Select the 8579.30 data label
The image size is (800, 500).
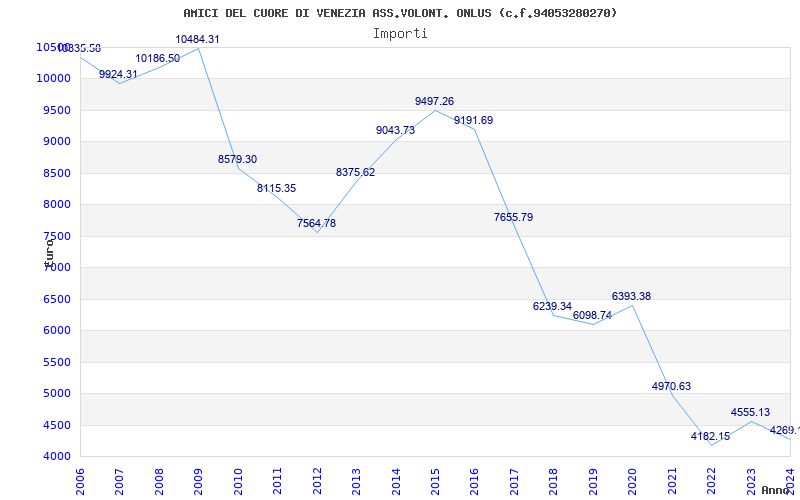[x=237, y=159]
